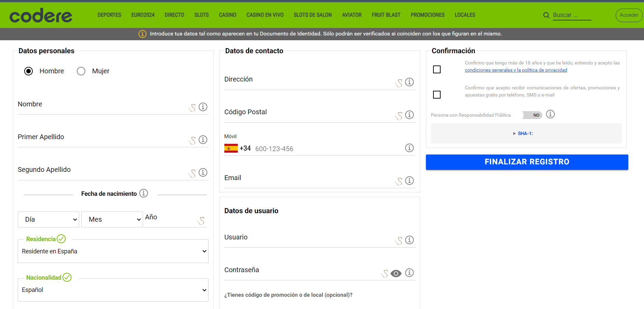Open CASINO EN VIVO section
Screen dimensions: 644x309
[x=265, y=15]
